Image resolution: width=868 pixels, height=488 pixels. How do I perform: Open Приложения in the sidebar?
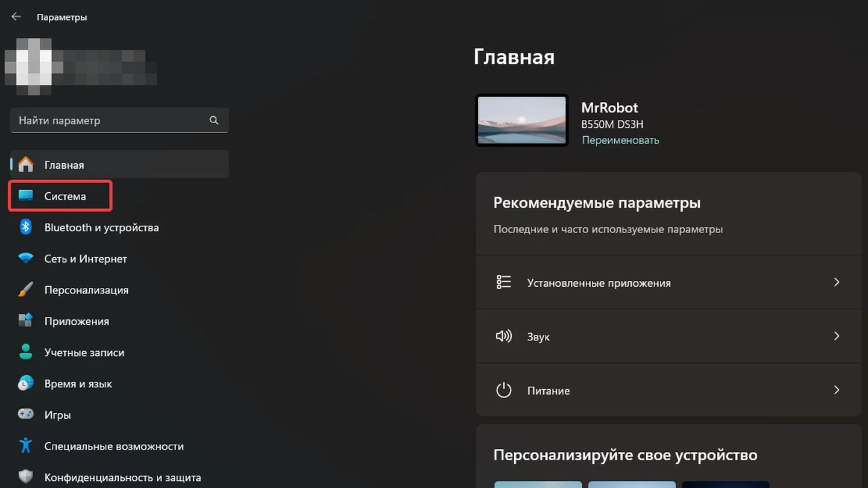click(x=77, y=322)
